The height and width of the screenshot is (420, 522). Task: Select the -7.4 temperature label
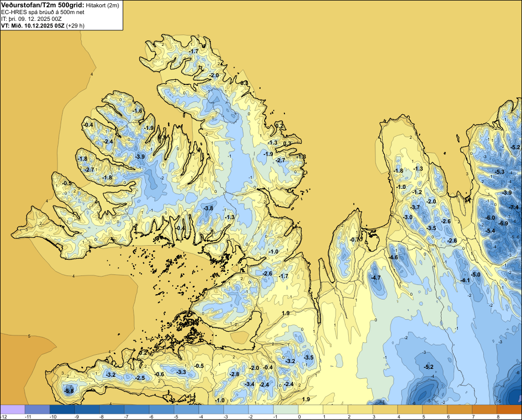click(513, 207)
